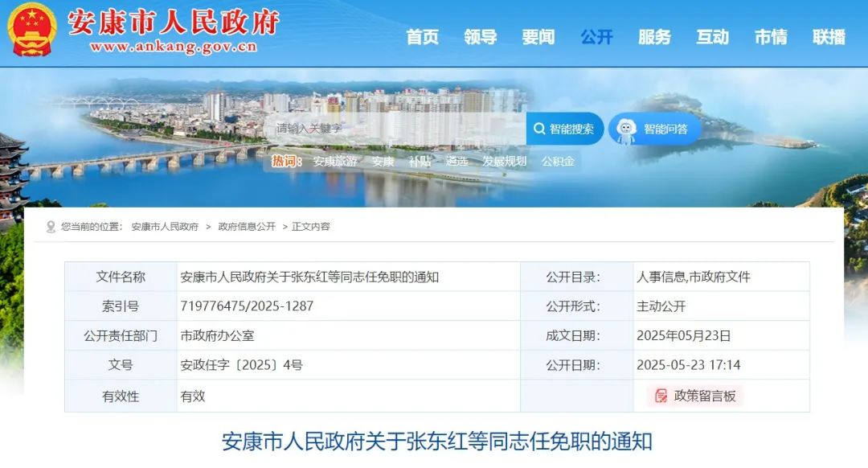Open the 服务 nav item

[x=654, y=36]
